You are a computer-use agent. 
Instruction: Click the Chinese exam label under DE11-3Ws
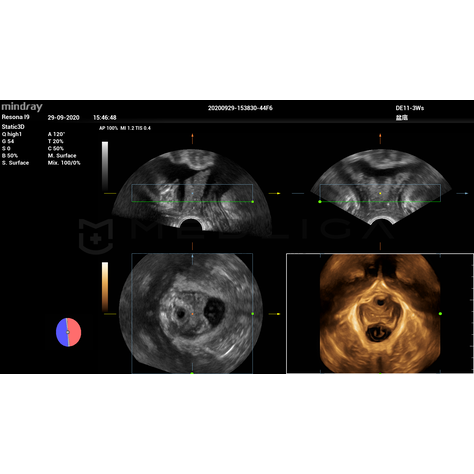[402, 117]
